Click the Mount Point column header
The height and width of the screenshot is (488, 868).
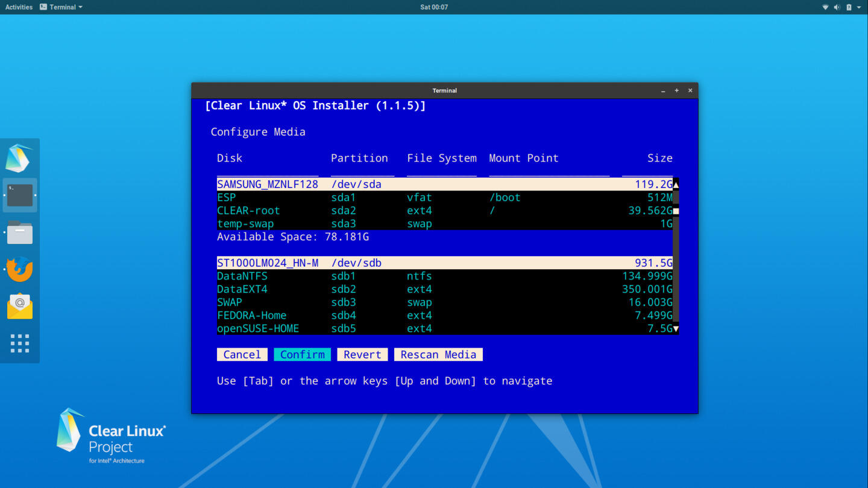click(524, 158)
